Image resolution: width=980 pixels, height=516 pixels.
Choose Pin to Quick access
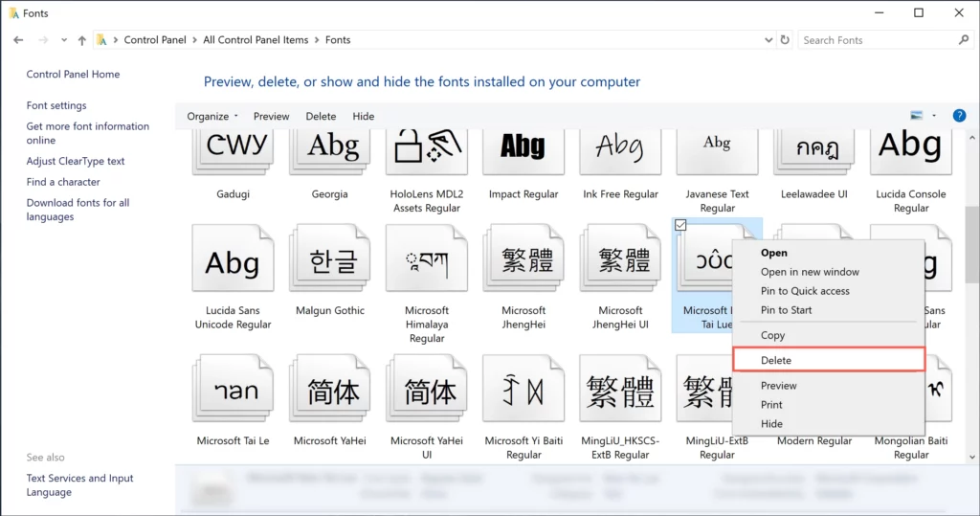[828, 291]
